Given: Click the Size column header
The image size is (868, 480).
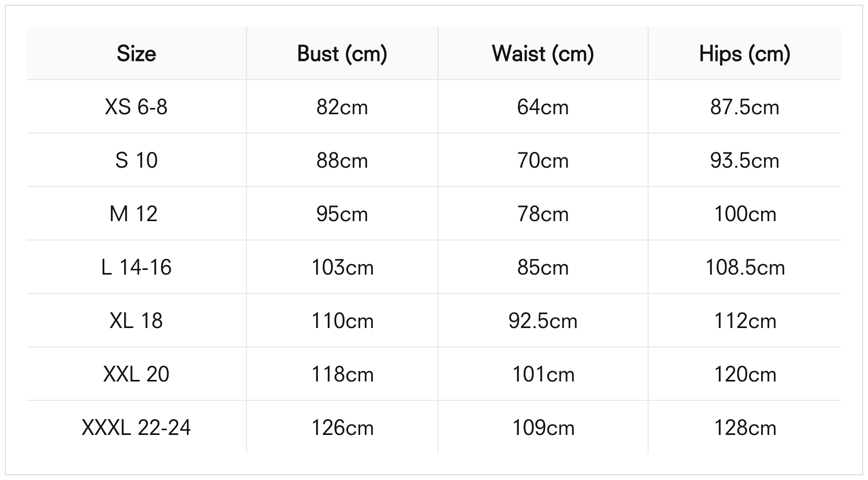Looking at the screenshot, I should click(136, 53).
